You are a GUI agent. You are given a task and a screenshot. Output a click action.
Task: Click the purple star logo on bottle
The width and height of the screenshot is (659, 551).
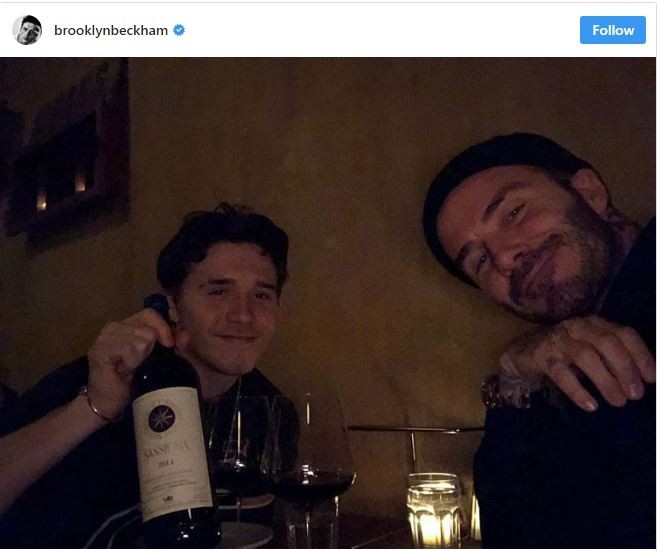(x=161, y=418)
